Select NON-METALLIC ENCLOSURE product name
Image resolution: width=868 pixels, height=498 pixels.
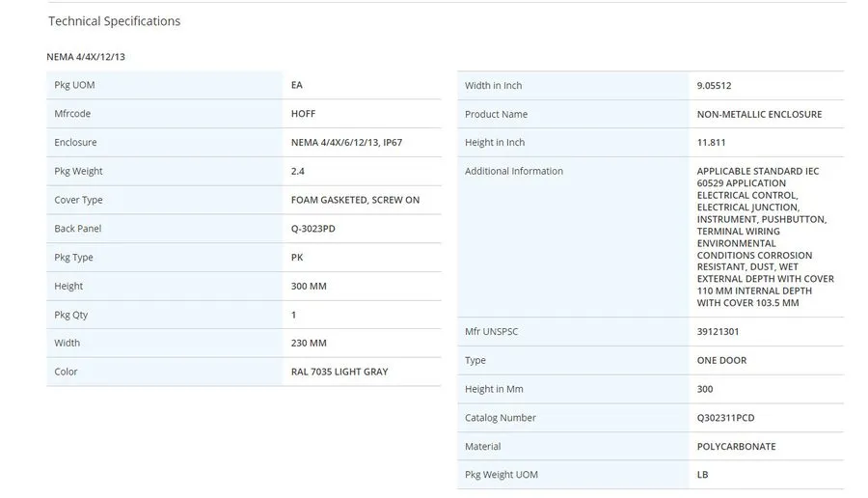[760, 114]
